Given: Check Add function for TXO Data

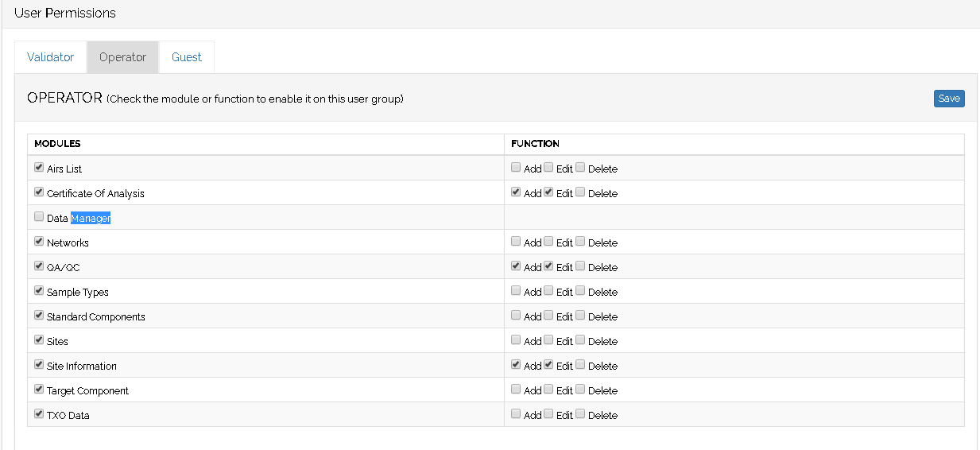Looking at the screenshot, I should click(516, 414).
